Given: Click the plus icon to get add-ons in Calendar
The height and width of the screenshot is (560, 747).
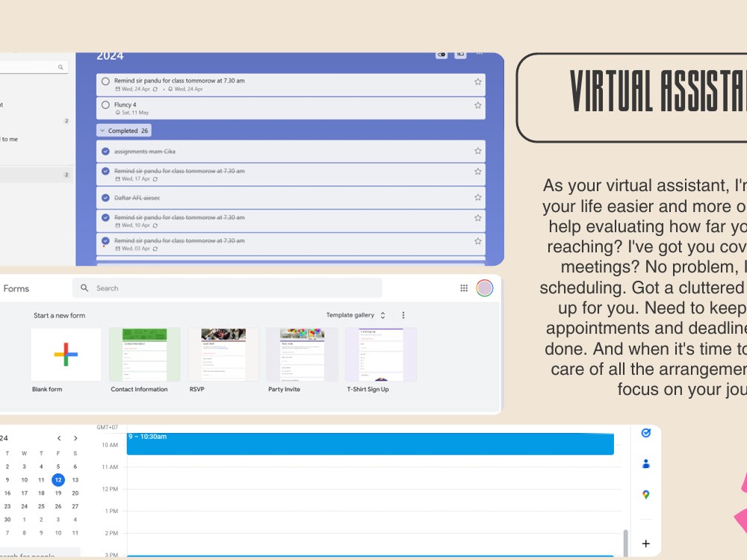Looking at the screenshot, I should tap(645, 544).
